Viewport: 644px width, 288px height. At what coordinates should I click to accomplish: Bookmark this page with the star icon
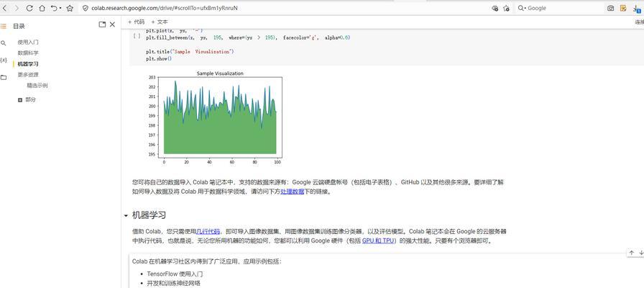70,8
